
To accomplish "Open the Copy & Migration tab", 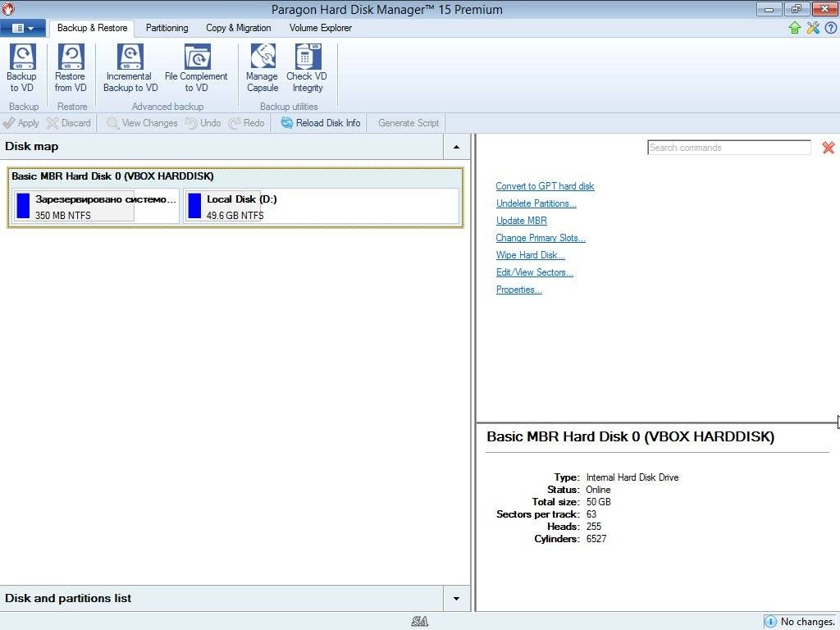I will (x=239, y=28).
